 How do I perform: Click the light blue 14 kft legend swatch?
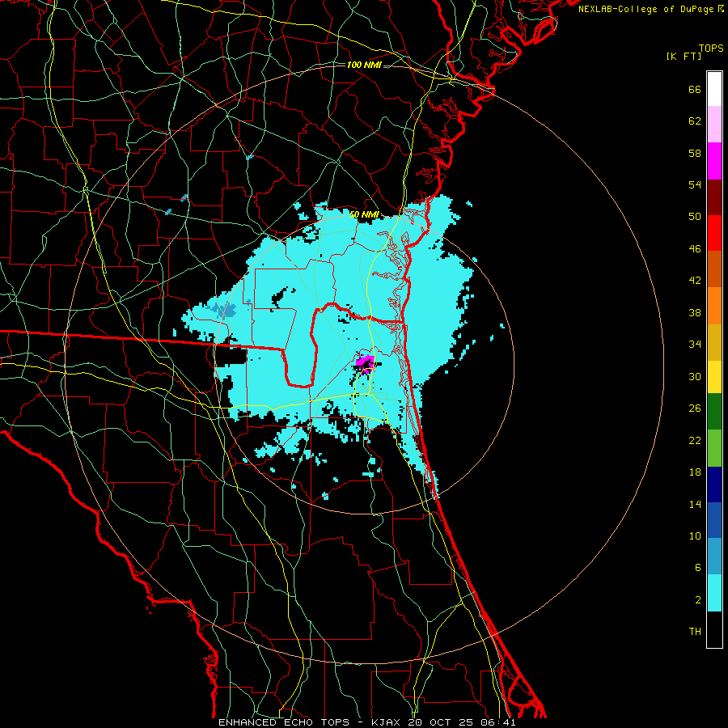pyautogui.click(x=714, y=557)
